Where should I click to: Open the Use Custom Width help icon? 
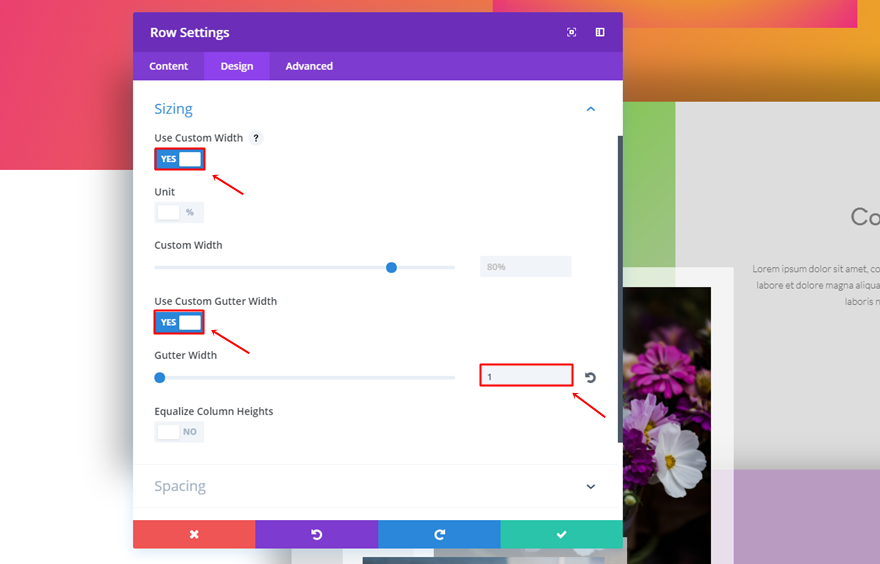(x=256, y=138)
